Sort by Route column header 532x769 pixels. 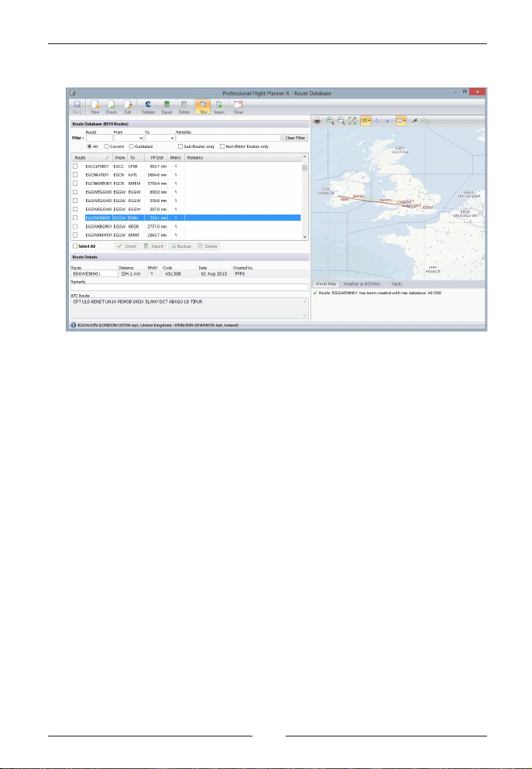click(91, 158)
